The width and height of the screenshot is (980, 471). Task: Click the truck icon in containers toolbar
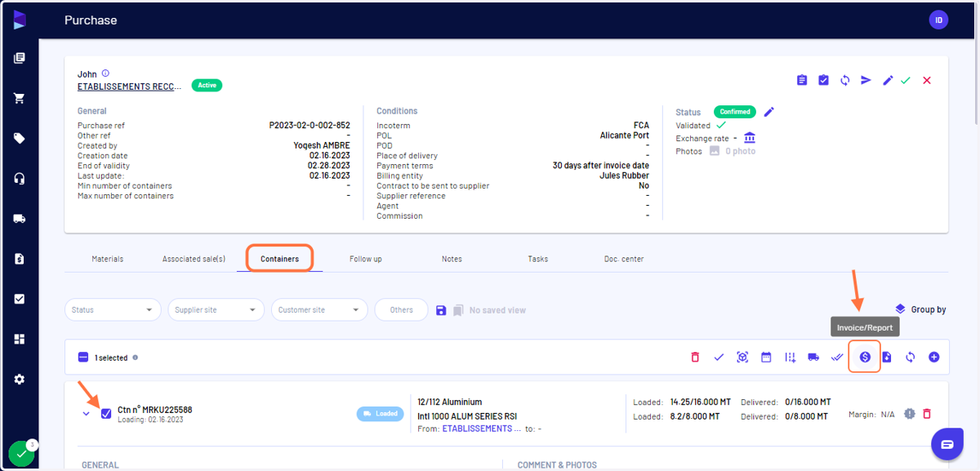click(x=813, y=358)
